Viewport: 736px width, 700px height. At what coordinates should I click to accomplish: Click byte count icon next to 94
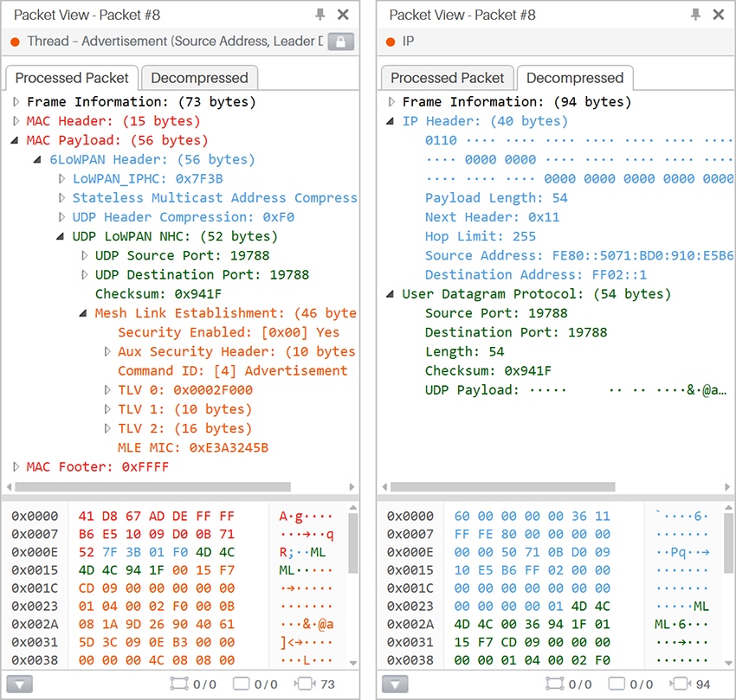click(x=681, y=684)
